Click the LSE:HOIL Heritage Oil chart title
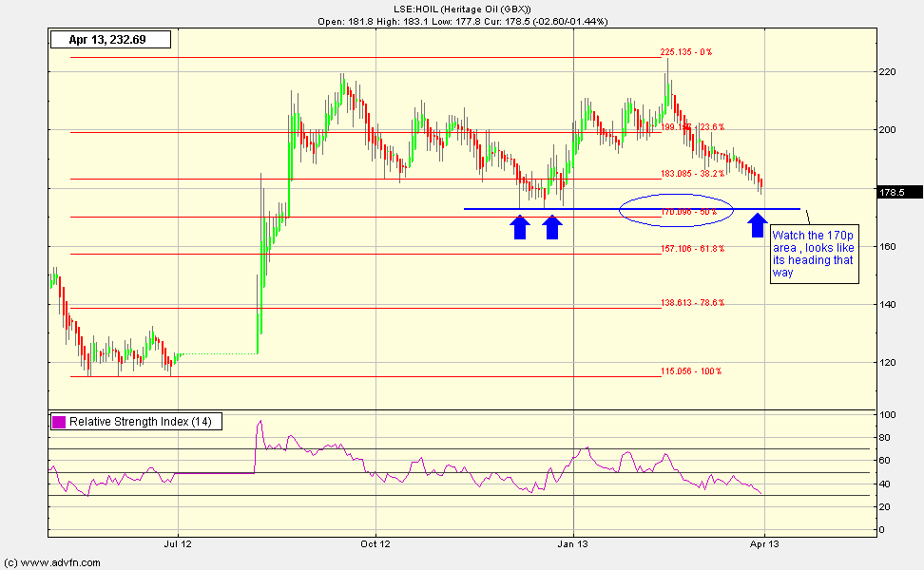The width and height of the screenshot is (924, 570). pos(461,9)
